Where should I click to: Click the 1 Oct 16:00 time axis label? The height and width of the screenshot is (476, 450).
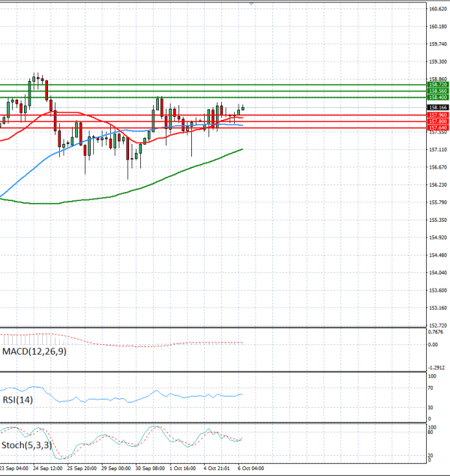pos(182,469)
